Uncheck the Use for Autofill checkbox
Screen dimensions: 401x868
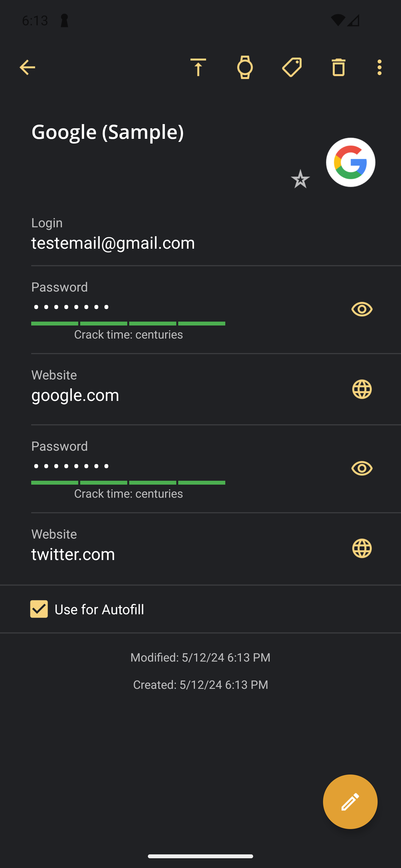tap(39, 609)
